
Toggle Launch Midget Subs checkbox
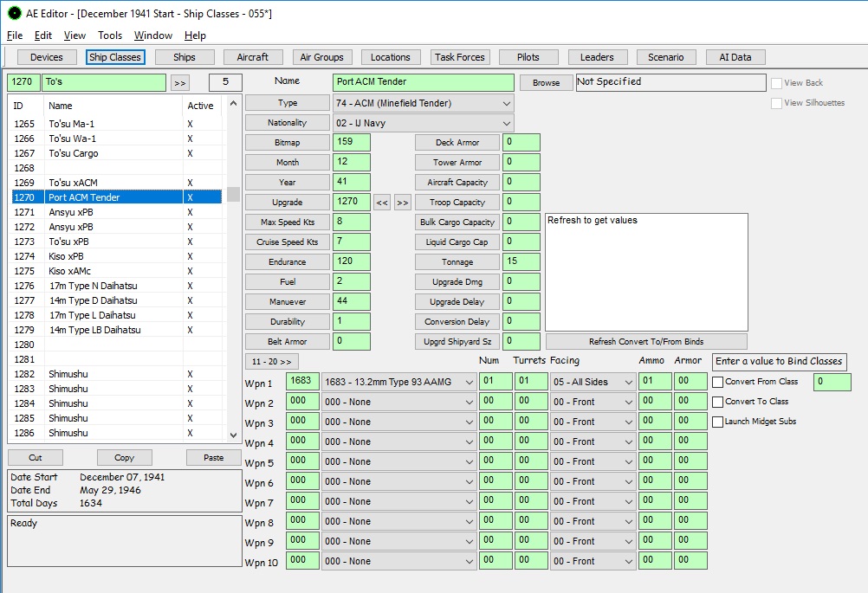point(718,422)
